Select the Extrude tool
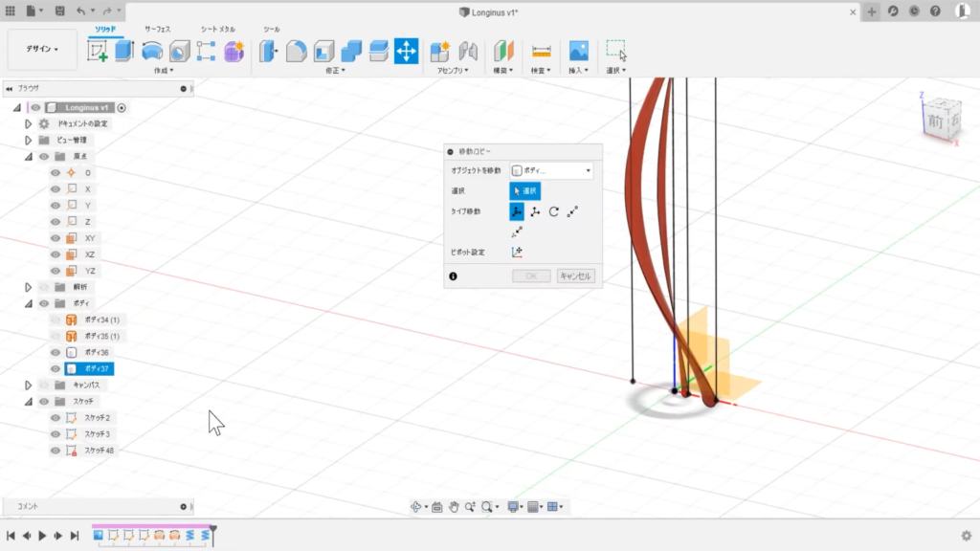This screenshot has height=551, width=980. click(x=124, y=52)
